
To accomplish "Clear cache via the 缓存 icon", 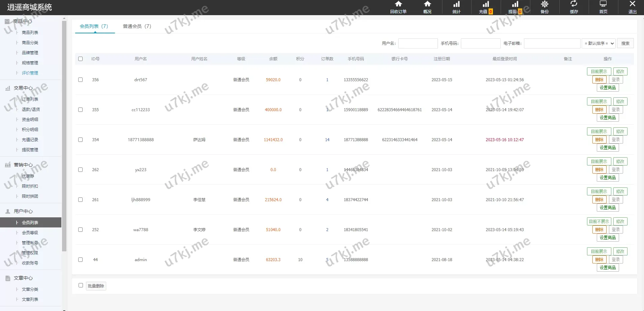I will tap(574, 7).
